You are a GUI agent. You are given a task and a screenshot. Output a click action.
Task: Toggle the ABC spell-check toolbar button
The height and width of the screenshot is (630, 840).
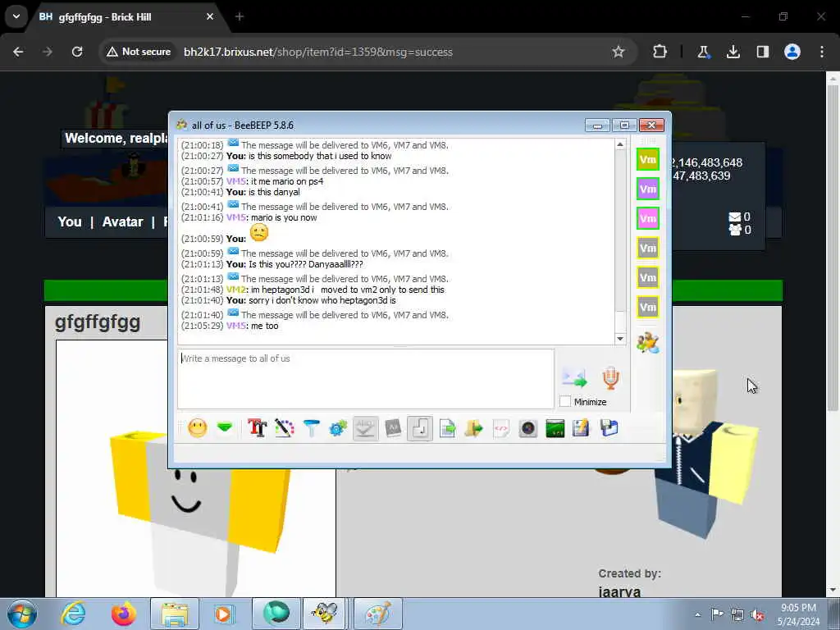click(x=365, y=428)
